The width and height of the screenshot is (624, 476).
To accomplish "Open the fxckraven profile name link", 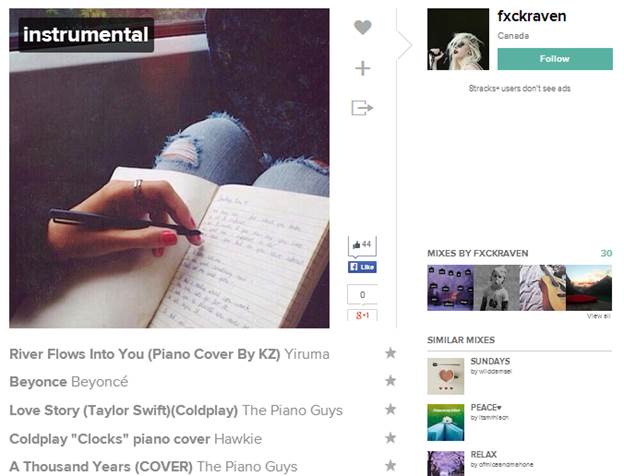I will coord(532,16).
